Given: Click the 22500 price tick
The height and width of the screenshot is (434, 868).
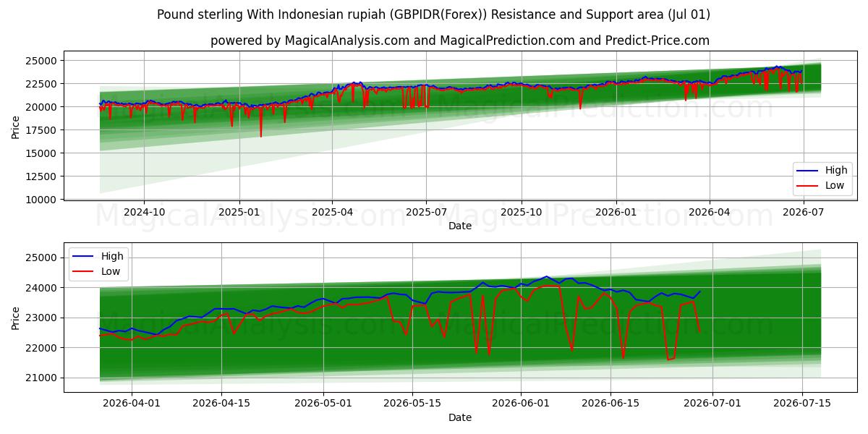Looking at the screenshot, I should coord(43,84).
